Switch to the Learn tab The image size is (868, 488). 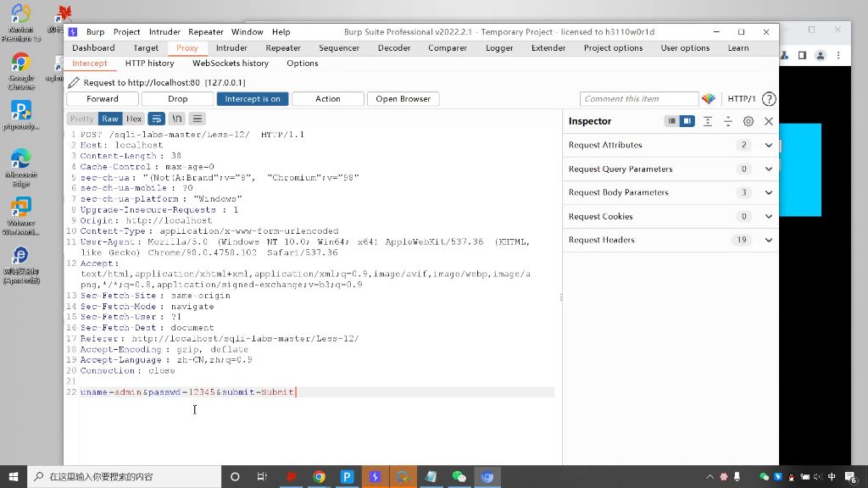pyautogui.click(x=738, y=48)
